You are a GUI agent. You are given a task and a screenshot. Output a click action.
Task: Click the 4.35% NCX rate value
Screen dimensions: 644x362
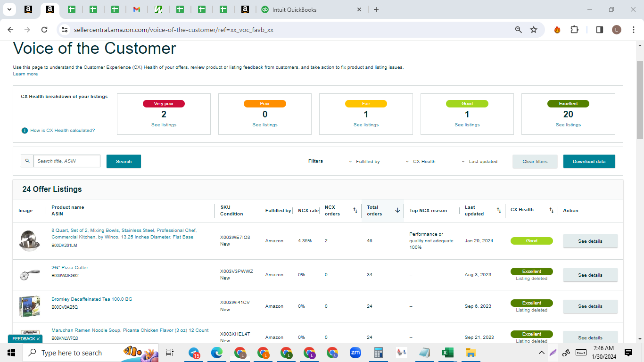coord(305,241)
